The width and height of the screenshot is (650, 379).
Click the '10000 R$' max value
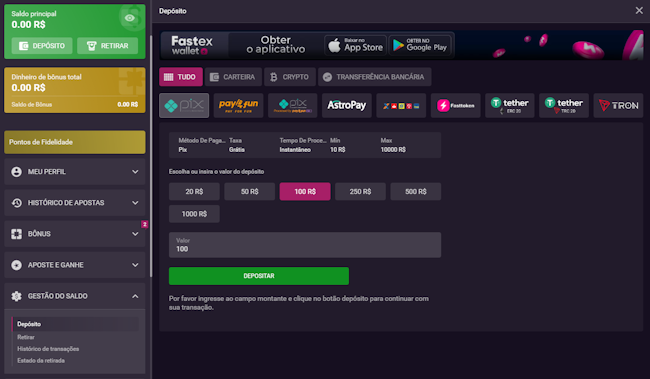pyautogui.click(x=393, y=150)
